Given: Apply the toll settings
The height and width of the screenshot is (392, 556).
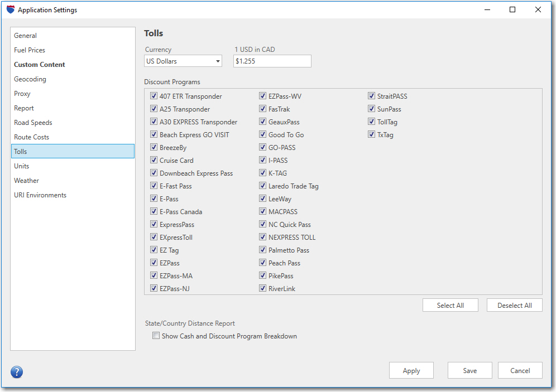Looking at the screenshot, I should [411, 370].
